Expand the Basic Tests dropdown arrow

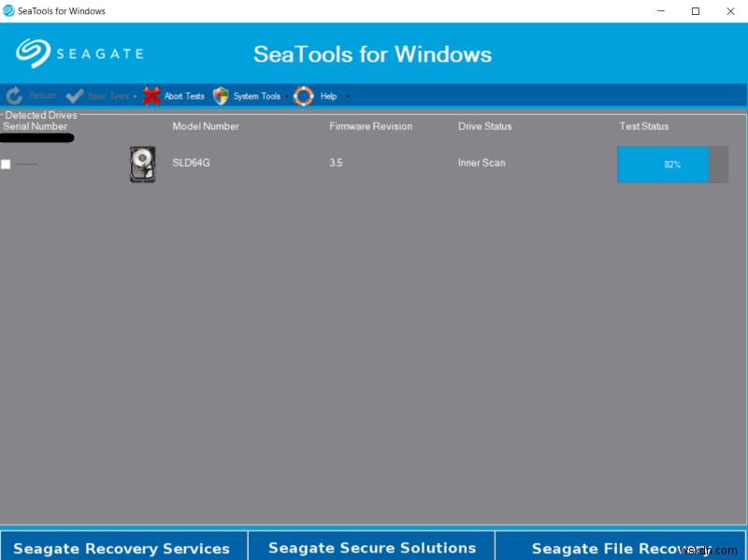[x=135, y=96]
